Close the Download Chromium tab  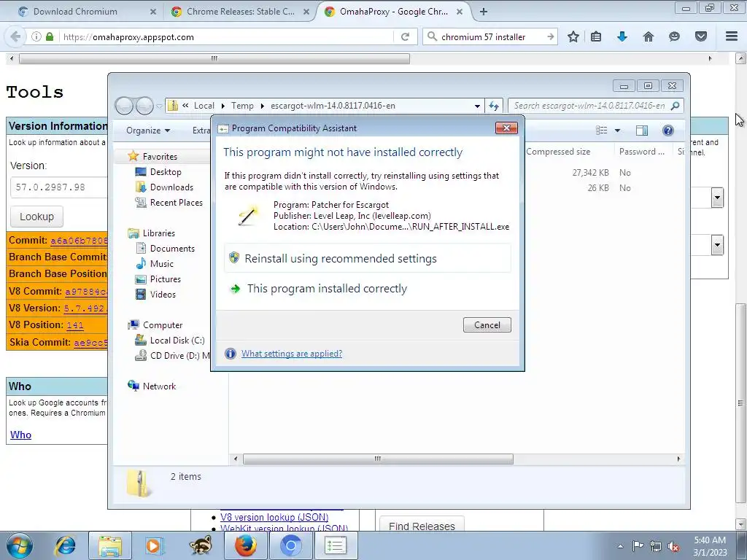tap(152, 12)
